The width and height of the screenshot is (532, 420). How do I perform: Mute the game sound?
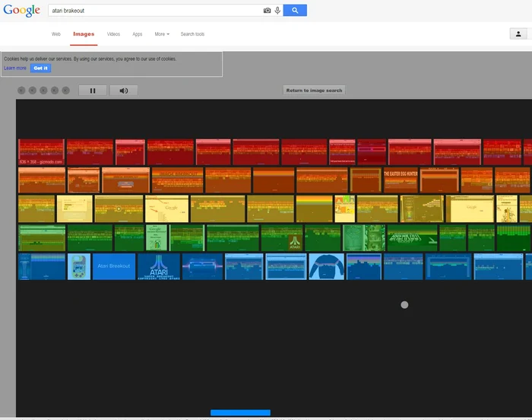point(124,91)
